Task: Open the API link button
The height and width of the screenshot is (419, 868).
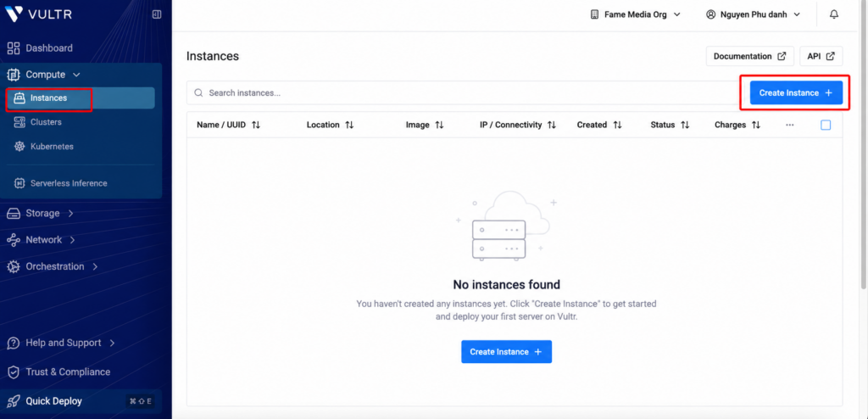Action: pyautogui.click(x=821, y=56)
